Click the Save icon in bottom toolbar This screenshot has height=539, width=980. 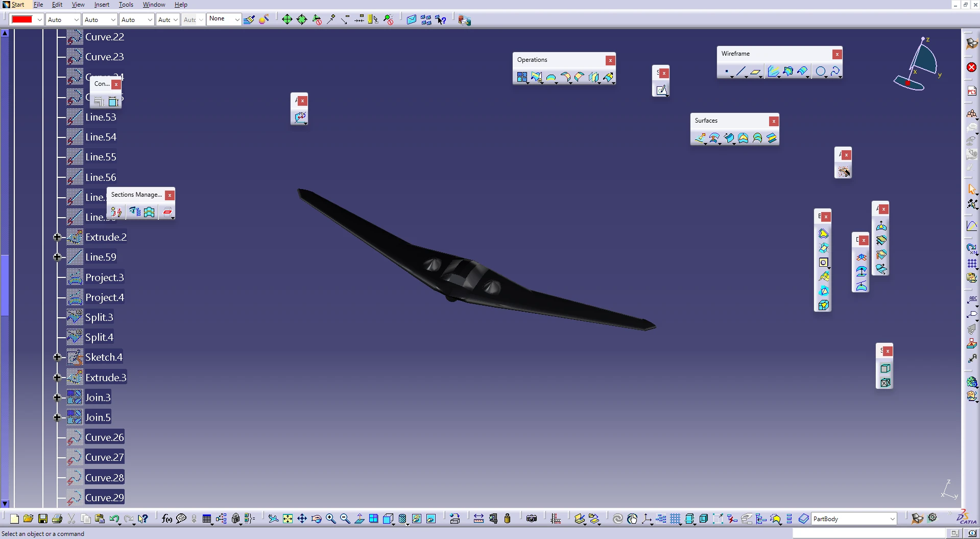pos(43,519)
